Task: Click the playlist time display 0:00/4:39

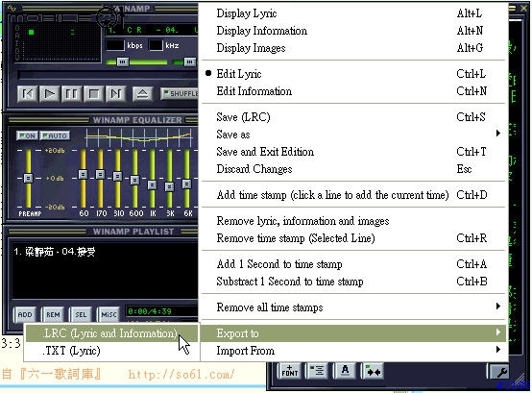Action: tap(150, 311)
